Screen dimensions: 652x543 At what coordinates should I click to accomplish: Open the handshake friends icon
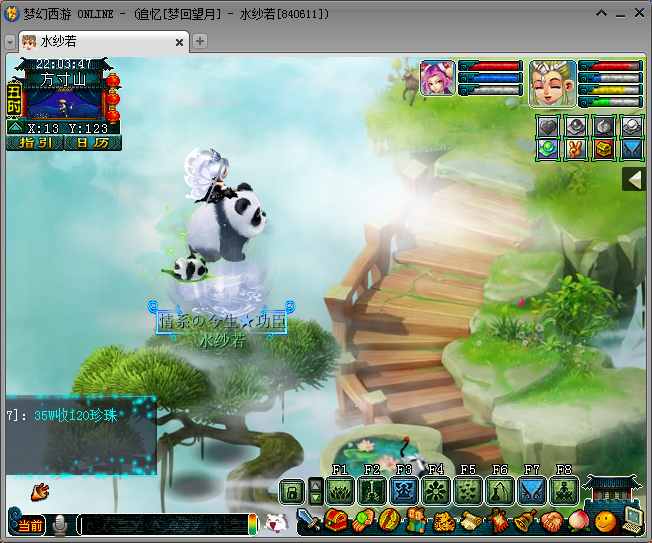point(552,521)
